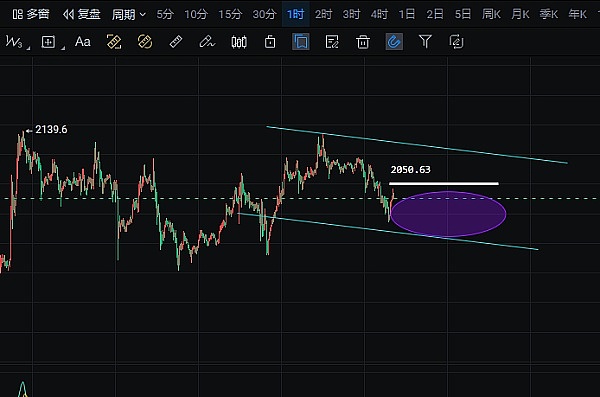Image resolution: width=600 pixels, height=397 pixels.
Task: Switch to the 1日 daily timeframe
Action: [x=407, y=15]
